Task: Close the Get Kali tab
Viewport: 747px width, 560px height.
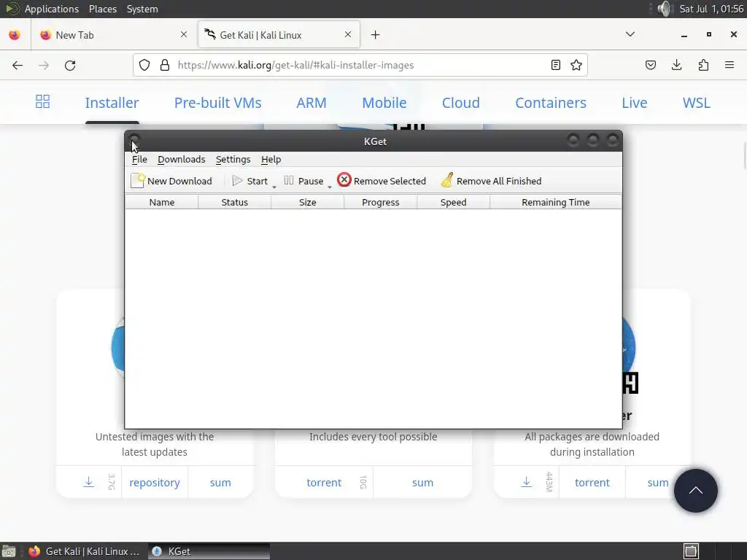Action: pyautogui.click(x=348, y=35)
